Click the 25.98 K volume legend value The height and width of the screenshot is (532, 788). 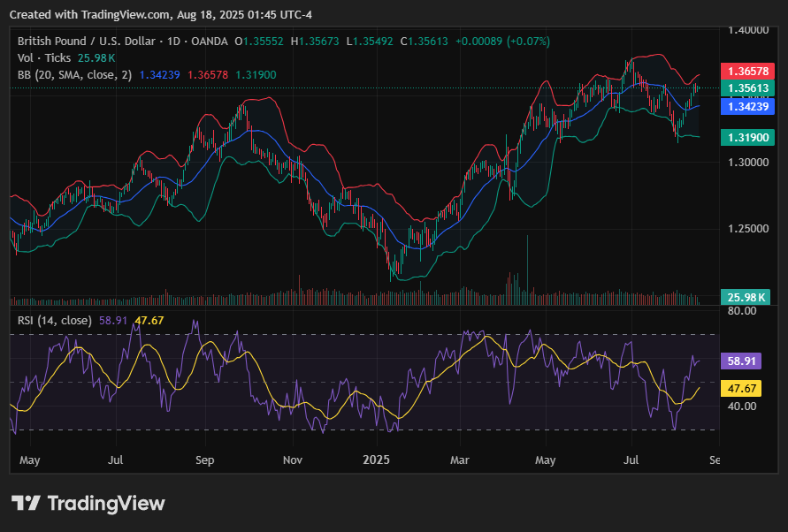point(96,57)
